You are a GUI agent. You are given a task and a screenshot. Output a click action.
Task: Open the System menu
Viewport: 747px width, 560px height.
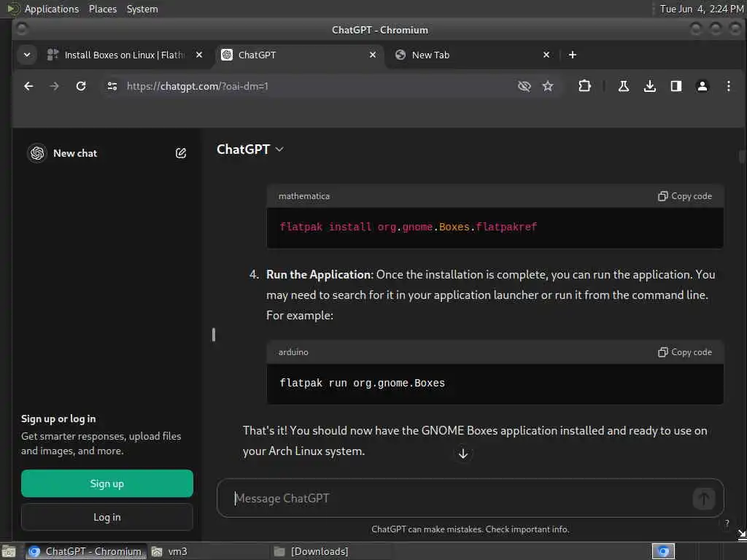[x=142, y=9]
